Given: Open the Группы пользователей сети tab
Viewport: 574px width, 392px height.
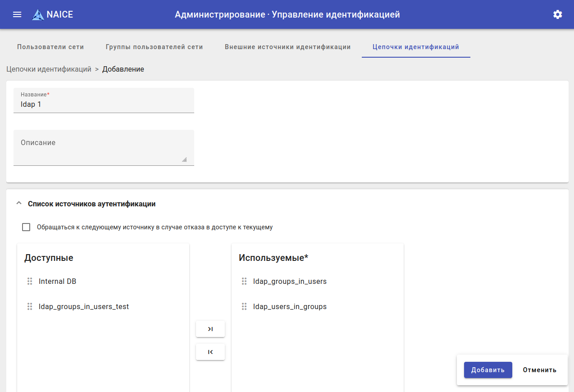Looking at the screenshot, I should pyautogui.click(x=154, y=47).
